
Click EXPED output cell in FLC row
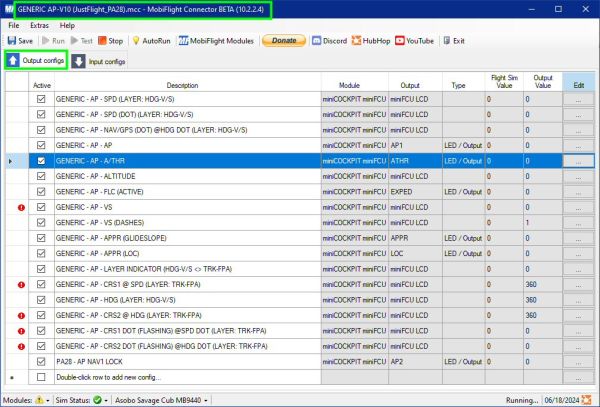[x=415, y=192]
